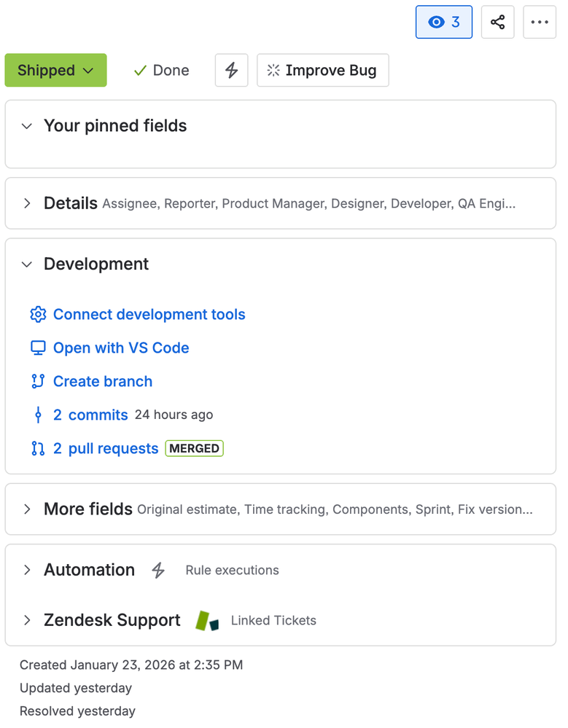Click the commit icon next to 2 commits
Image resolution: width=568 pixels, height=728 pixels.
point(37,415)
